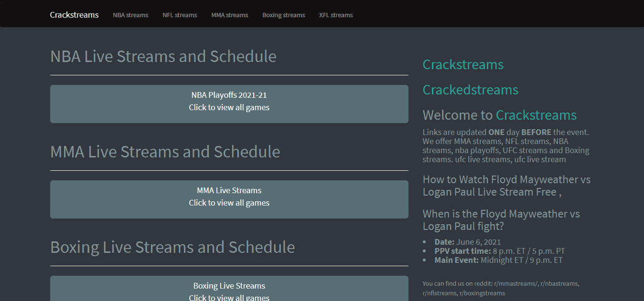Visit the r/mmastreams/ reddit link
Viewport: 644px width, 301px height.
516,284
